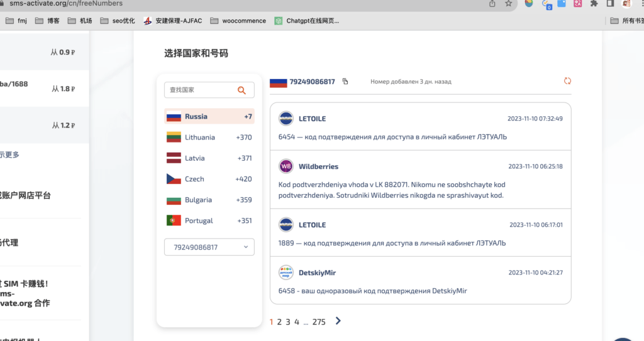Click the 从 0.9 ₽ price entry
The image size is (644, 341).
(63, 52)
